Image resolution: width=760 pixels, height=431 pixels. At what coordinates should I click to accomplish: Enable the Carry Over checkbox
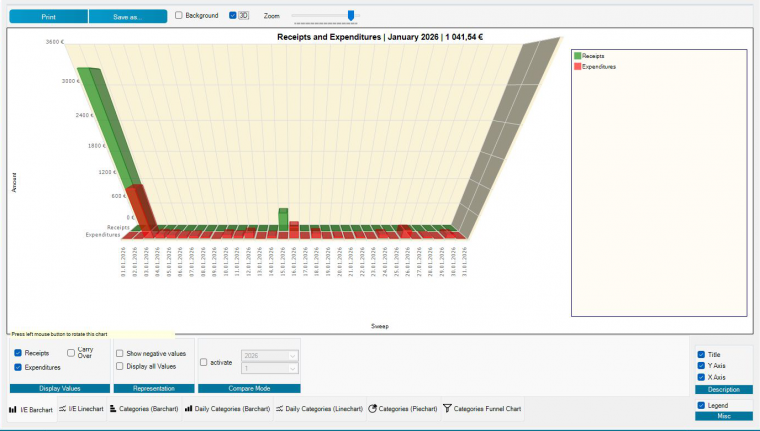[71, 352]
